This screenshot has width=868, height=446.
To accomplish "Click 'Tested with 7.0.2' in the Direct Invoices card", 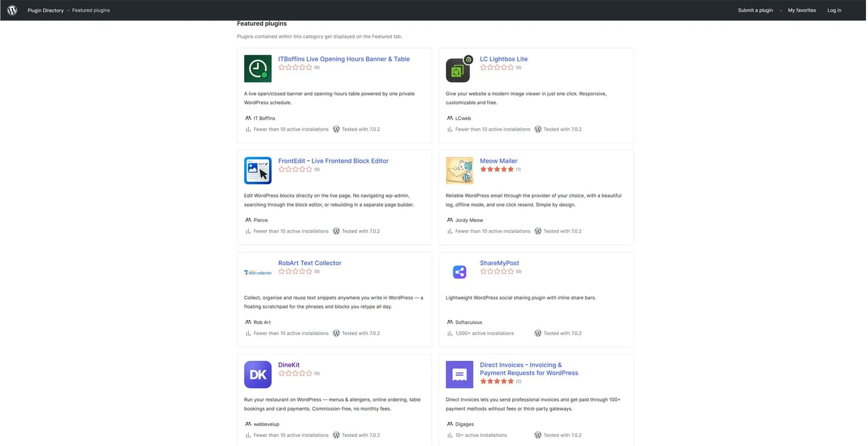I will (563, 436).
